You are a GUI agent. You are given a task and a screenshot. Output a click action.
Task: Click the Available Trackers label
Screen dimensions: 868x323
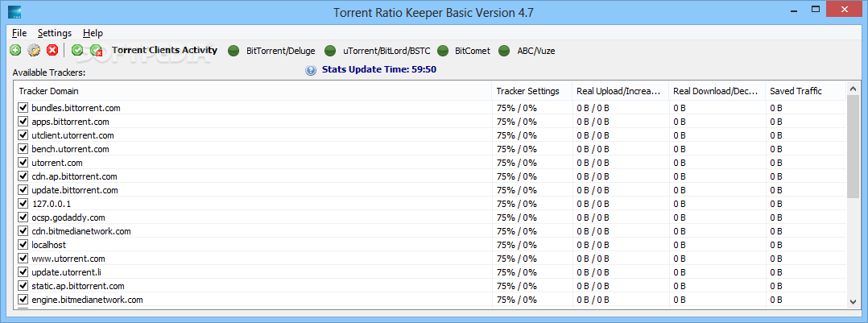pyautogui.click(x=48, y=72)
